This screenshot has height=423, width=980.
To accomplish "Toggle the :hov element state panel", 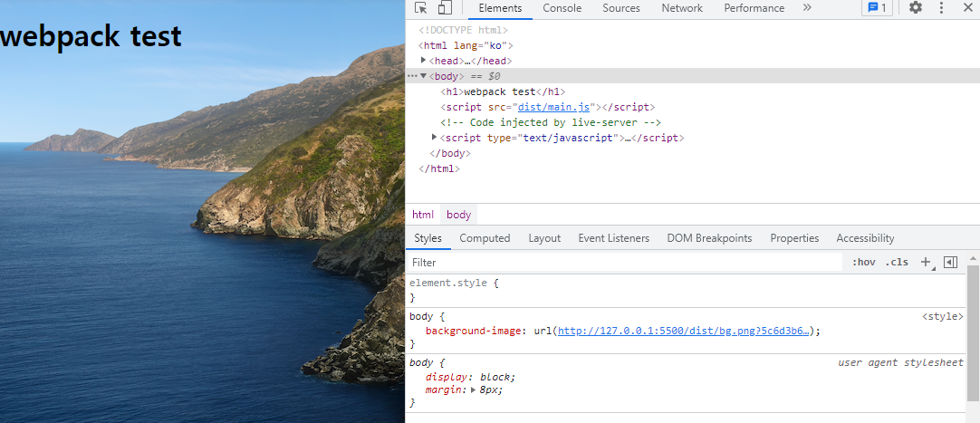I will [864, 263].
